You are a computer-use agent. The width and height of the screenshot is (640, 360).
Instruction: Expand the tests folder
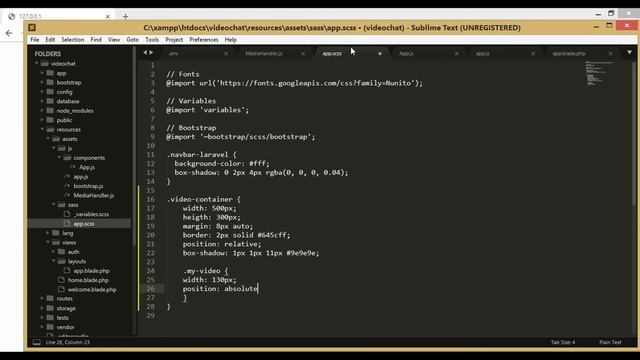point(42,318)
